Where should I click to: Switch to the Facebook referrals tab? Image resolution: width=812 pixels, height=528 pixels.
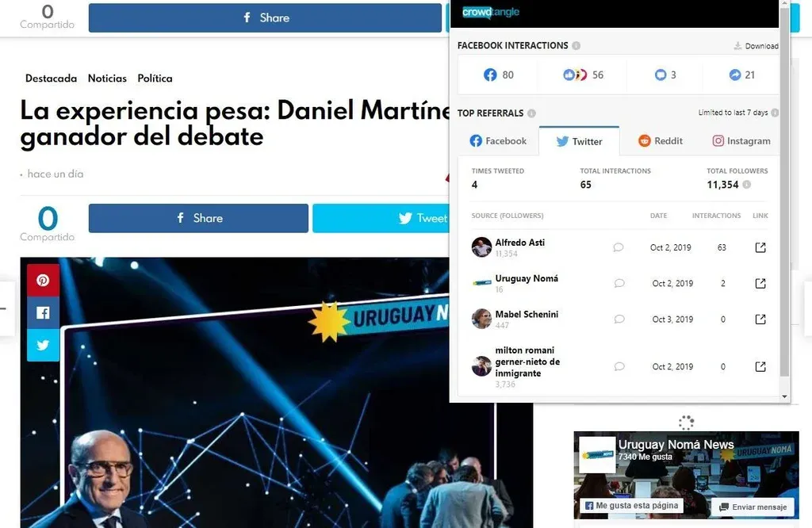click(x=498, y=141)
